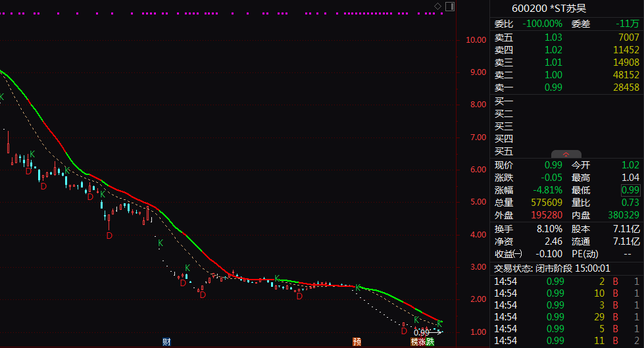Click the empty 买一 bid row label
Screen dimensions: 644x348
point(503,101)
